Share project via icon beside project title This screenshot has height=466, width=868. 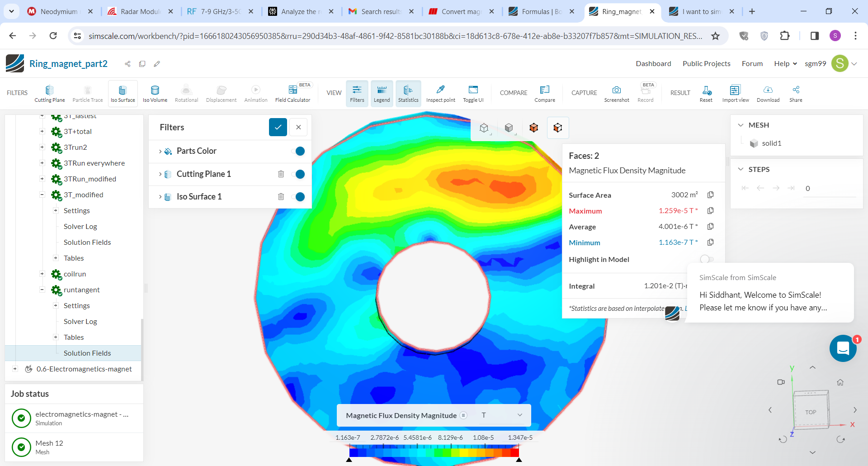coord(128,64)
